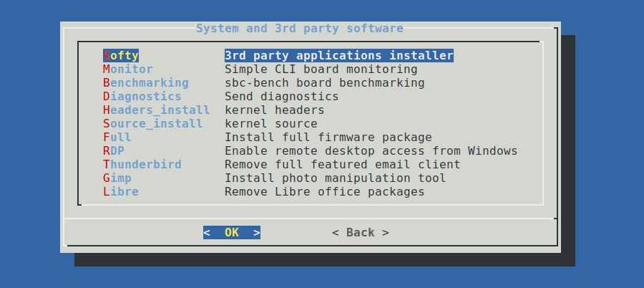The width and height of the screenshot is (644, 288).
Task: Click '3rd party applications installer' description
Action: pos(339,55)
